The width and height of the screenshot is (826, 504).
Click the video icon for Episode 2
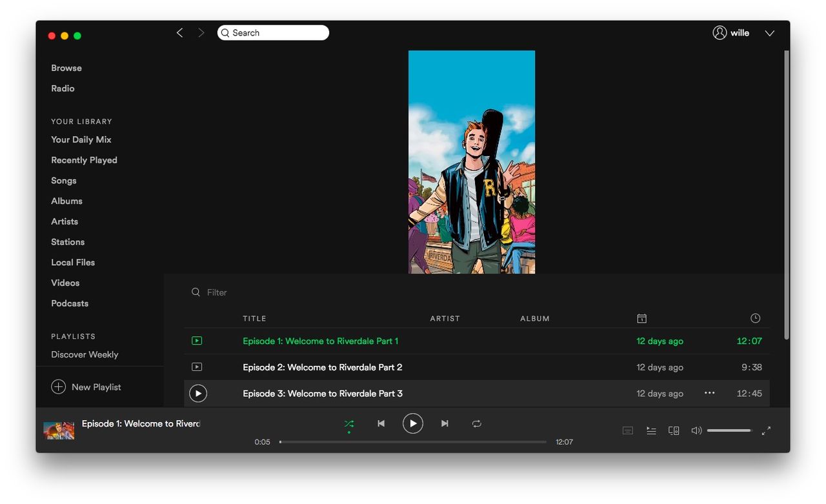tap(197, 367)
